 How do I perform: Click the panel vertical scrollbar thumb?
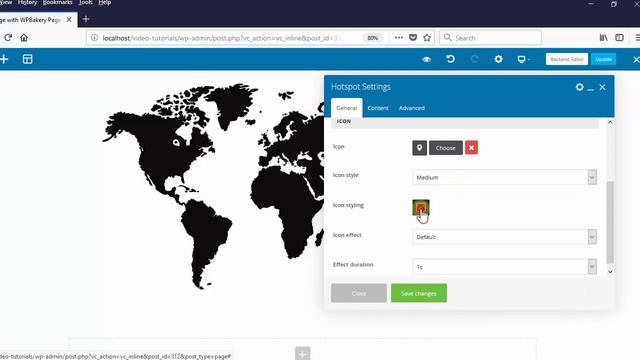tap(610, 222)
